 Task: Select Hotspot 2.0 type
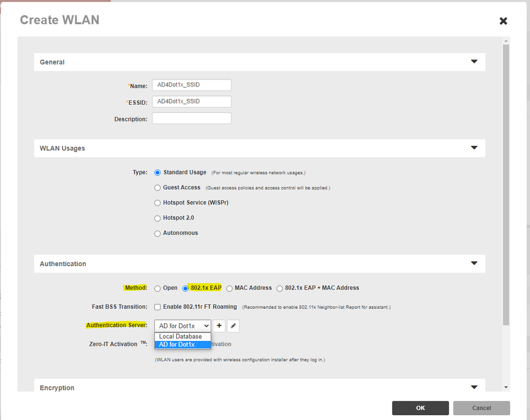(x=158, y=218)
